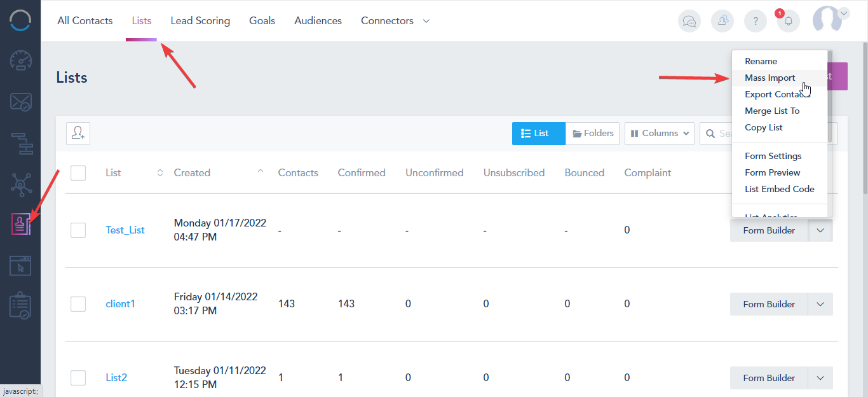Click the add contact icon button
The height and width of the screenshot is (397, 868).
click(78, 133)
